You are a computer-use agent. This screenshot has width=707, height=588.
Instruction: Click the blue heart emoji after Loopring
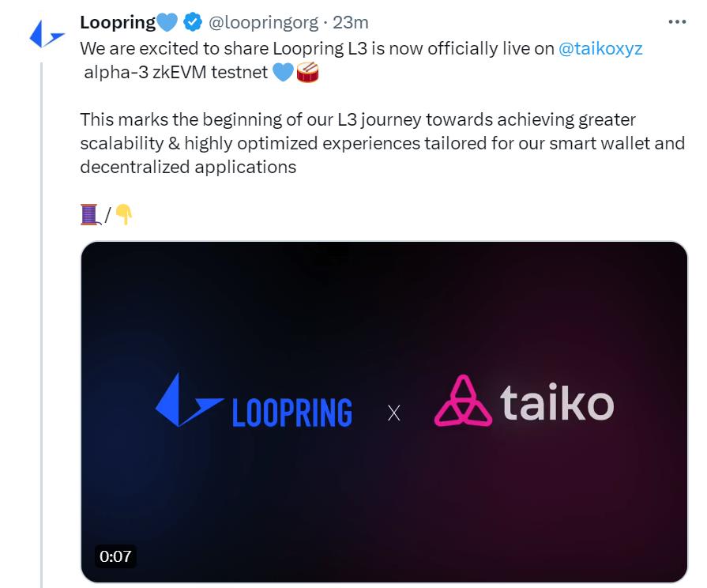(x=166, y=21)
